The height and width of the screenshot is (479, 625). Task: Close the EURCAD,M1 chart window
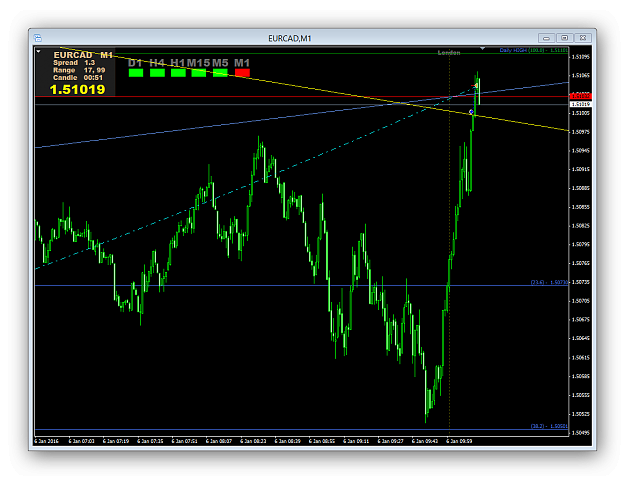tap(582, 38)
